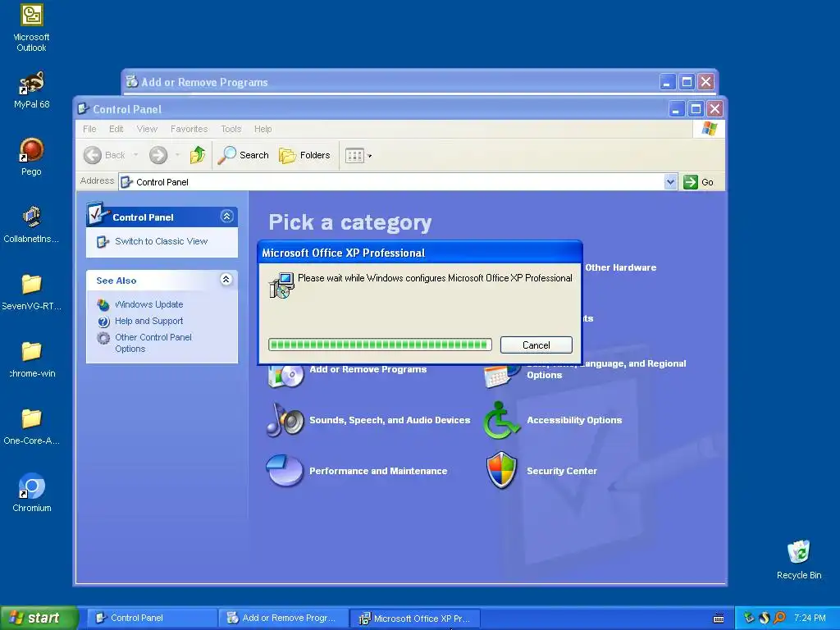This screenshot has width=840, height=630.
Task: Open Add or Remove Programs category
Action: pyautogui.click(x=368, y=369)
